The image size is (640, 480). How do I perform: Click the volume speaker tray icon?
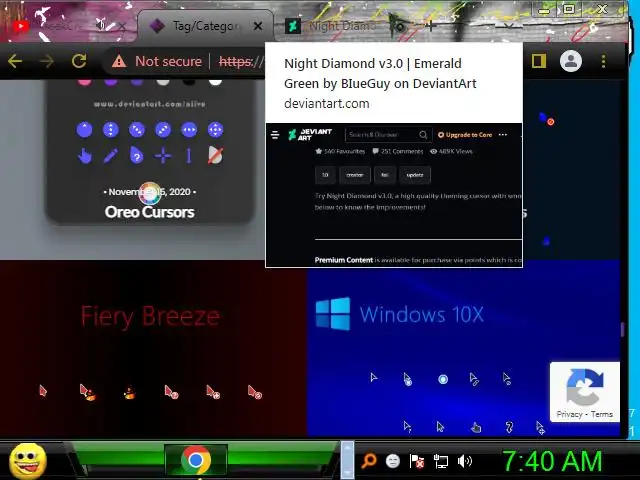coord(464,461)
